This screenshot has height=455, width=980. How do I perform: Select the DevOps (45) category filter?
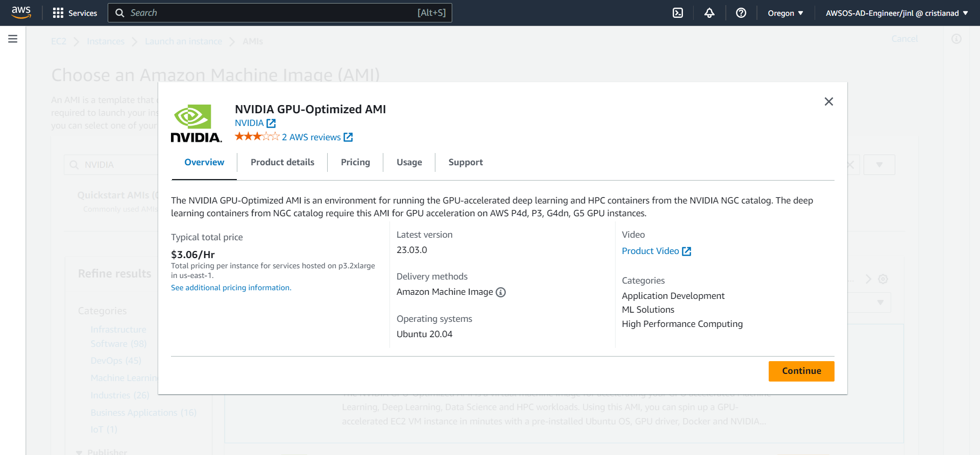click(x=116, y=361)
